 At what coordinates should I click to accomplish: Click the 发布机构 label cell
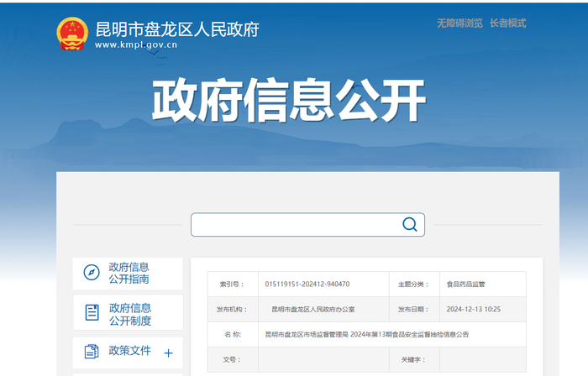(233, 310)
